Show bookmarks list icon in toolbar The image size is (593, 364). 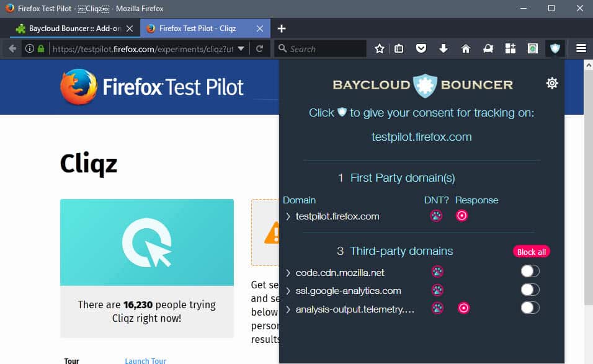pos(399,49)
